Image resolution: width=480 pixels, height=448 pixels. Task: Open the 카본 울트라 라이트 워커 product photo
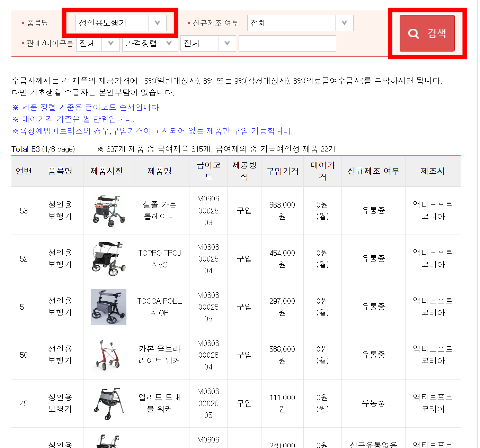tap(109, 355)
